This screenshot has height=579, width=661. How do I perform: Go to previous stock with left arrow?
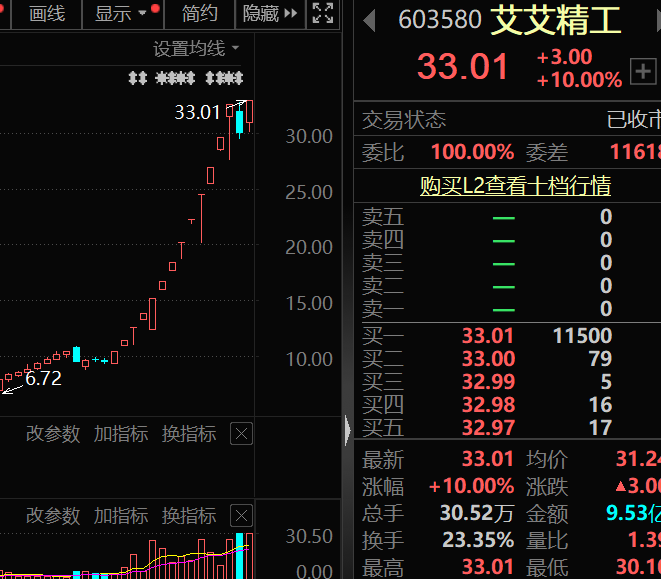click(x=369, y=20)
